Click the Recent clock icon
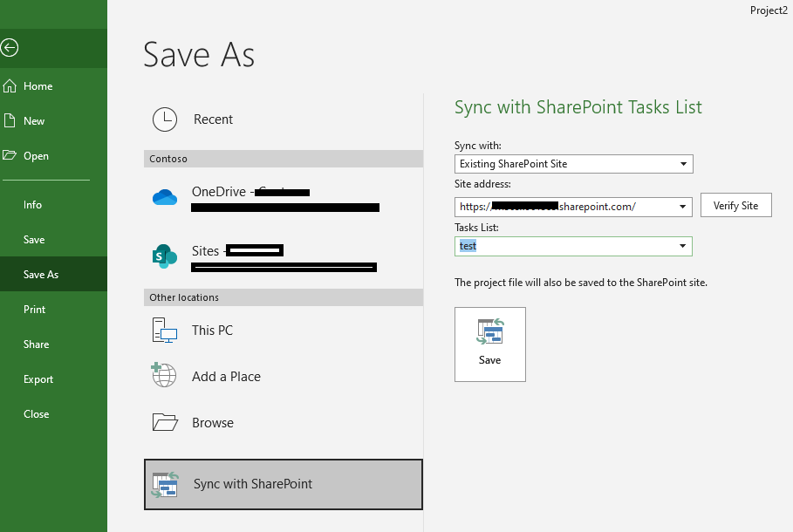Viewport: 793px width, 532px height. pyautogui.click(x=165, y=119)
